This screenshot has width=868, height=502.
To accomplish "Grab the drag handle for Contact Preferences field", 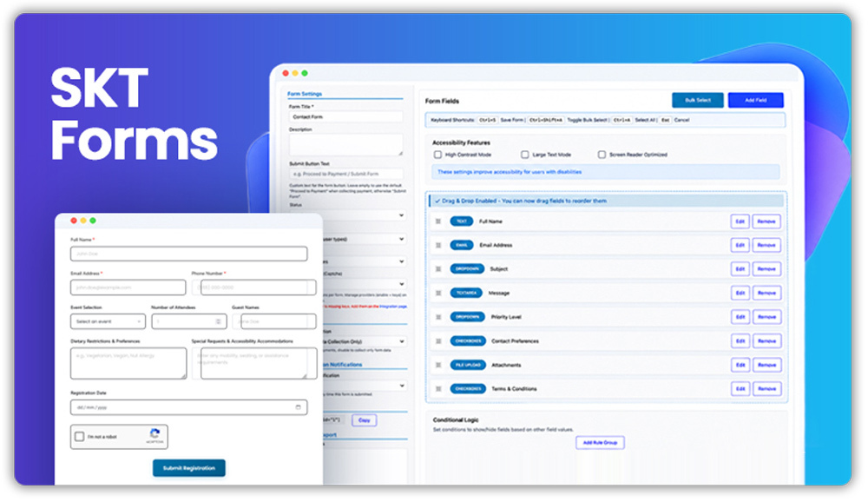I will coord(437,341).
